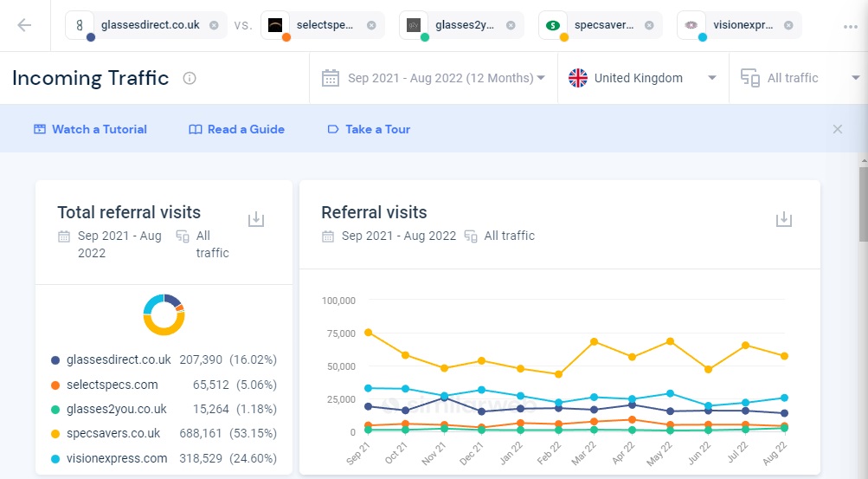This screenshot has height=479, width=868.
Task: Select specsavers.co.uk in the legend list
Action: tap(113, 433)
